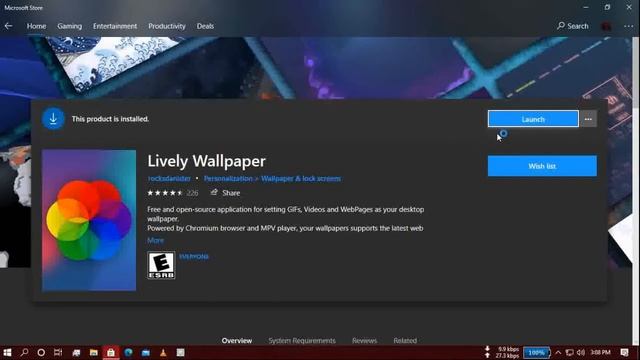Open the Store top-right See more menu
The image size is (640, 360).
(x=628, y=26)
